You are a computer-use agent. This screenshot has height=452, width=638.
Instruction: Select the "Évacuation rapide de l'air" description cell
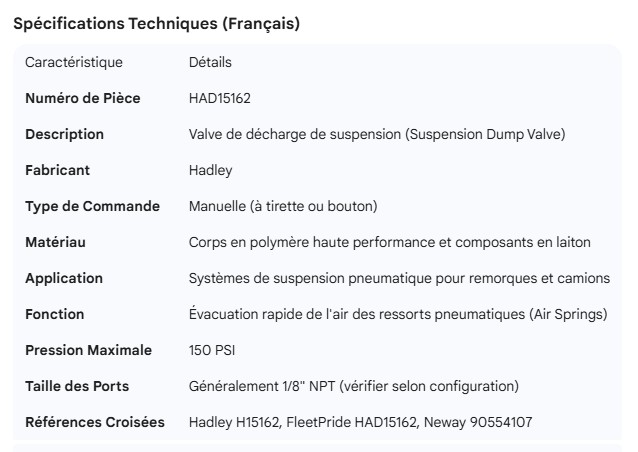coord(398,314)
